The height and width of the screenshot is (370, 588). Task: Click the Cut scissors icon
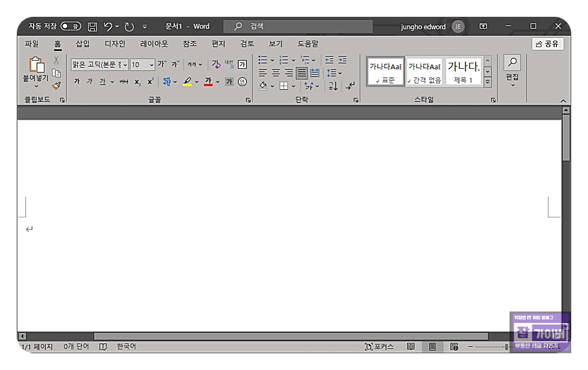56,60
